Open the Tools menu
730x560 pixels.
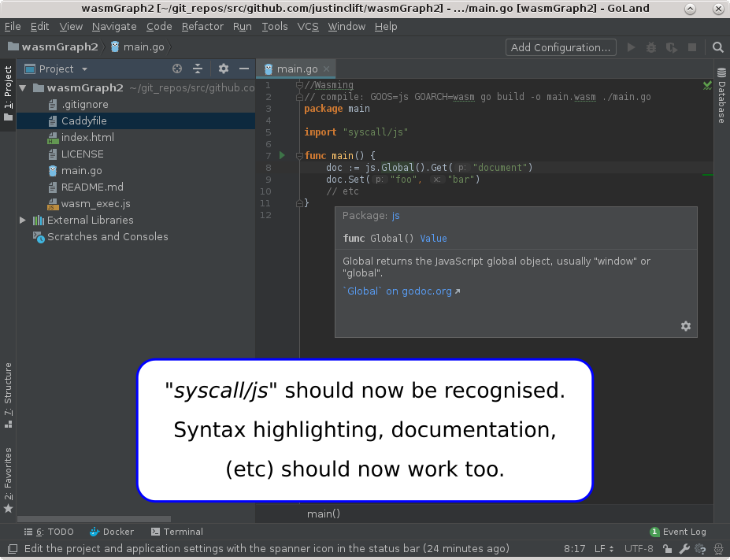pyautogui.click(x=275, y=27)
